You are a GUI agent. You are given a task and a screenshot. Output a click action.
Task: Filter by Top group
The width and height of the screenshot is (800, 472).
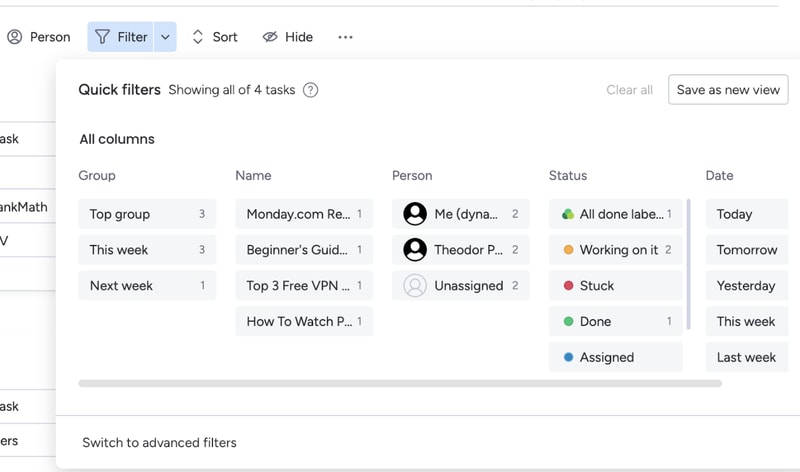(147, 214)
